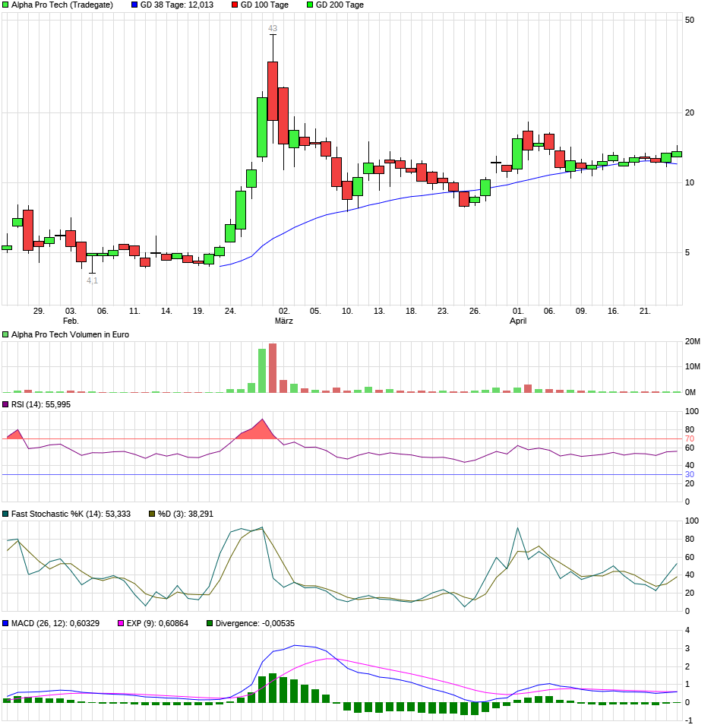
Task: Click the red 70 RSI threshold label
Action: coord(690,439)
